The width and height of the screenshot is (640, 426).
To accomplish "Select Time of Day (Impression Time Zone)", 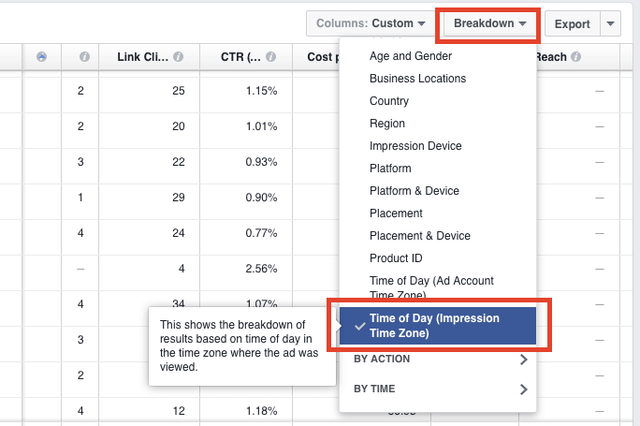I will click(438, 326).
